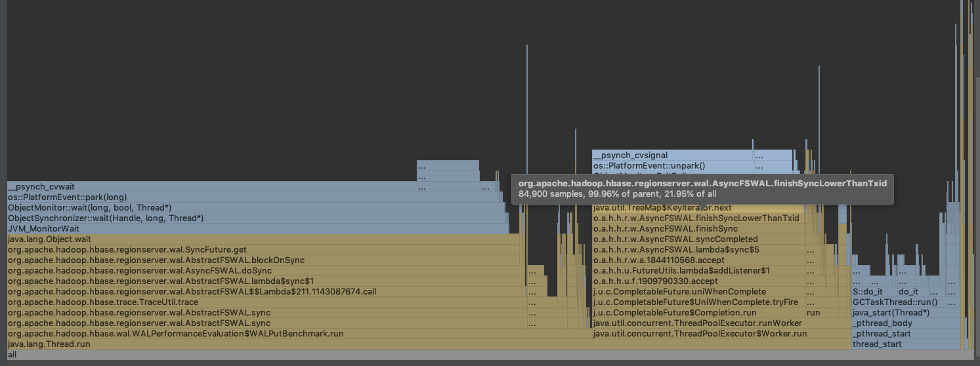
Task: Select the thread_start frame
Action: pyautogui.click(x=905, y=344)
